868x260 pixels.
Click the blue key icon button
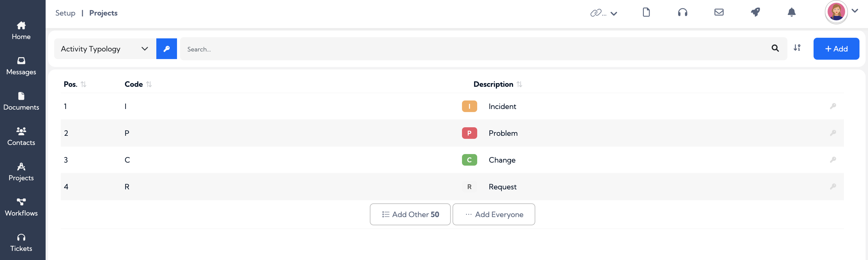tap(166, 49)
